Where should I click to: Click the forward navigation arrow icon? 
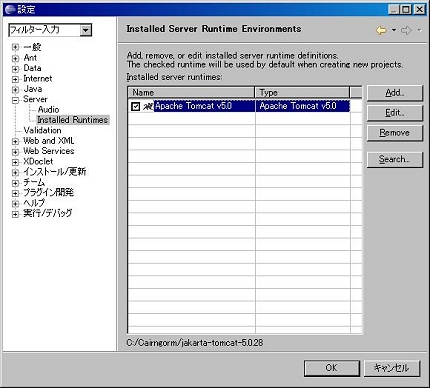point(406,31)
